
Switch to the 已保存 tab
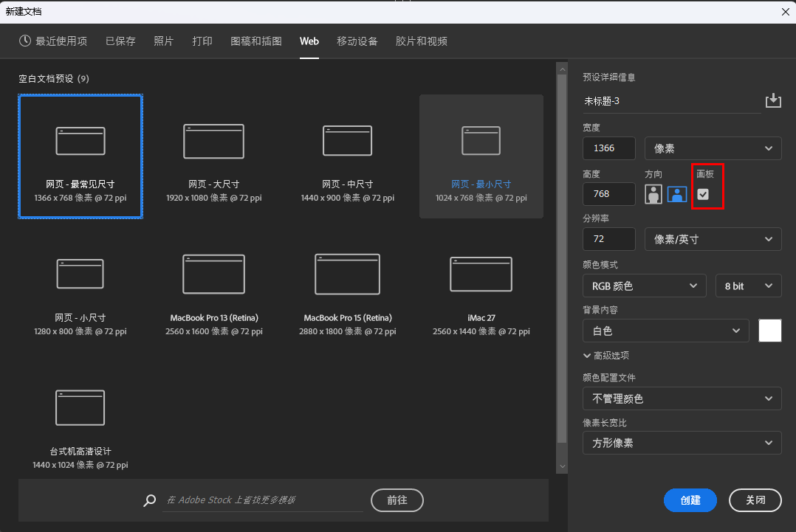click(120, 41)
